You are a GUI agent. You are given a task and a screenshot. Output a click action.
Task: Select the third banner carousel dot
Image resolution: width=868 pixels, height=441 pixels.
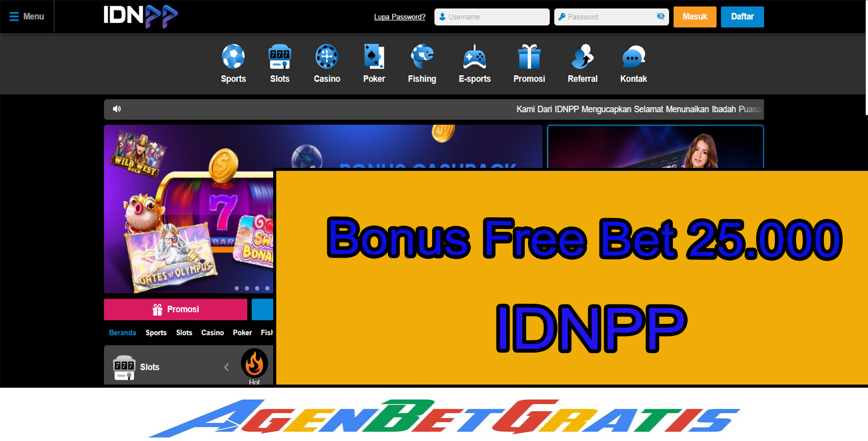(257, 288)
